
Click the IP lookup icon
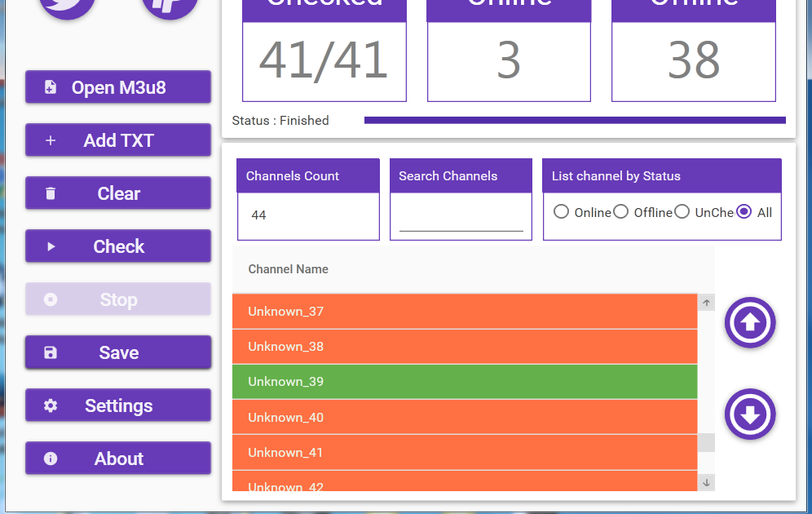tap(169, 7)
